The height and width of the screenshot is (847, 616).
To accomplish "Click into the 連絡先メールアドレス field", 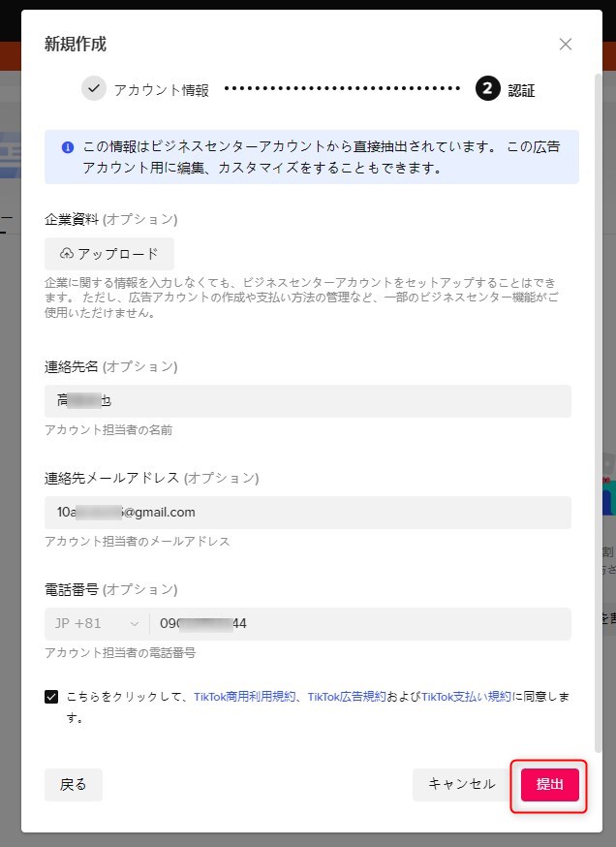I will (x=308, y=513).
